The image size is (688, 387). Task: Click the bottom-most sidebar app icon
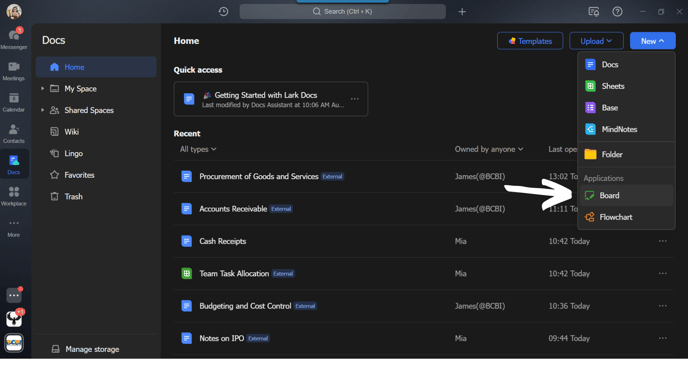(14, 342)
